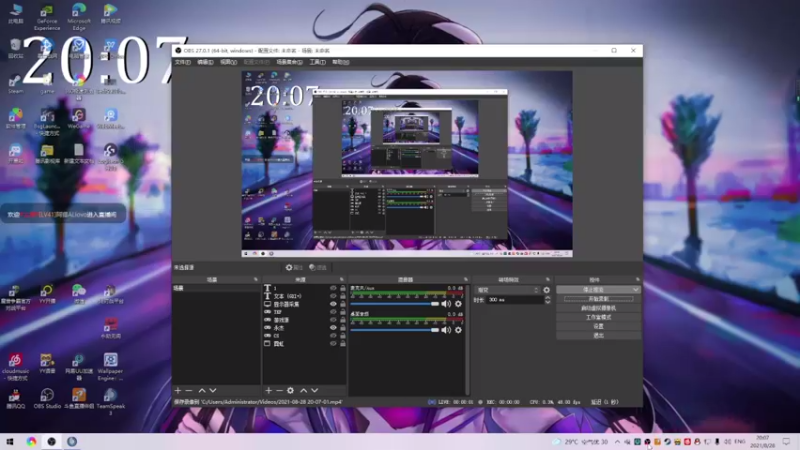800x450 pixels.
Task: Add a new scene with plus icon
Action: click(178, 390)
